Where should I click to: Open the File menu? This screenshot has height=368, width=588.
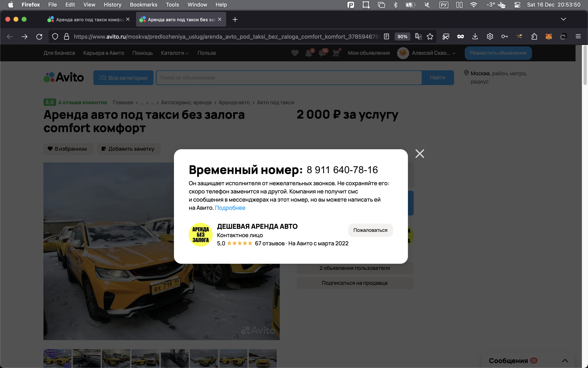coord(52,5)
